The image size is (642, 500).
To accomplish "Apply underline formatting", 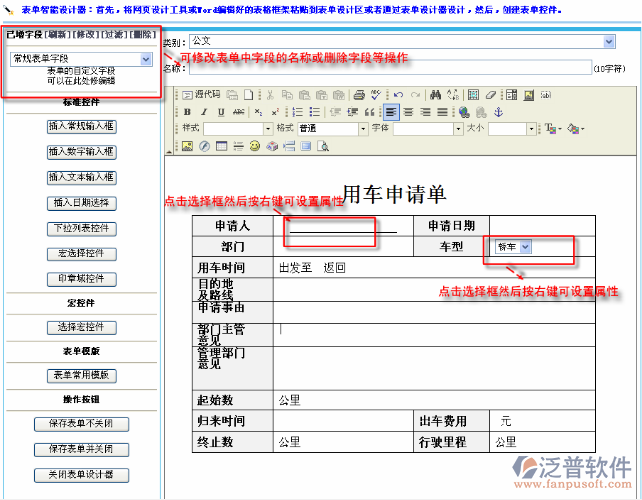I will (x=220, y=112).
